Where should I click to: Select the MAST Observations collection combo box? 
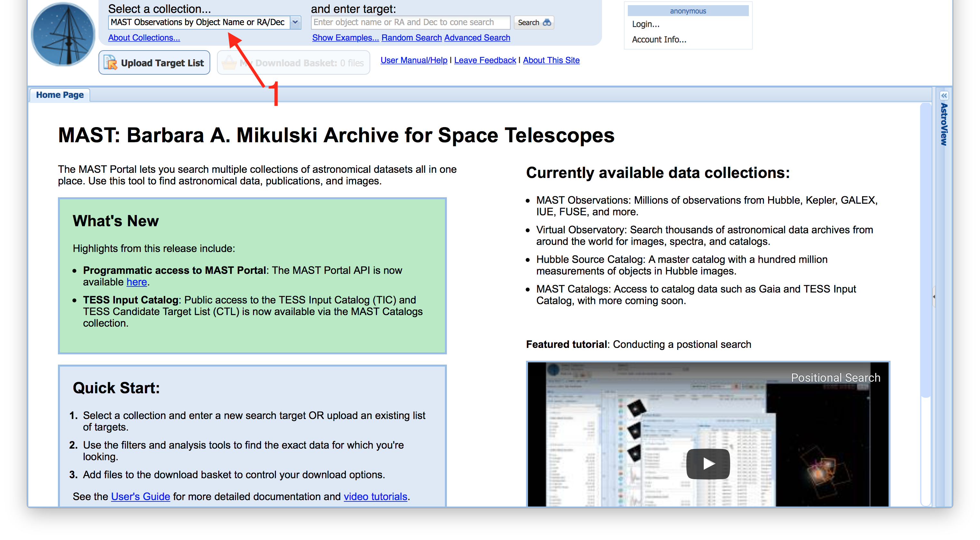(204, 23)
